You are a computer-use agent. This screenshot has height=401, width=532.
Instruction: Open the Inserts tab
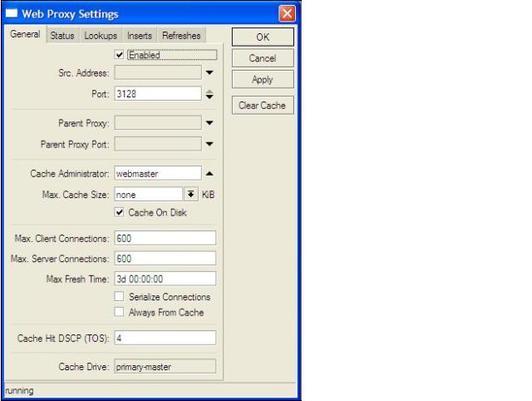[x=140, y=36]
